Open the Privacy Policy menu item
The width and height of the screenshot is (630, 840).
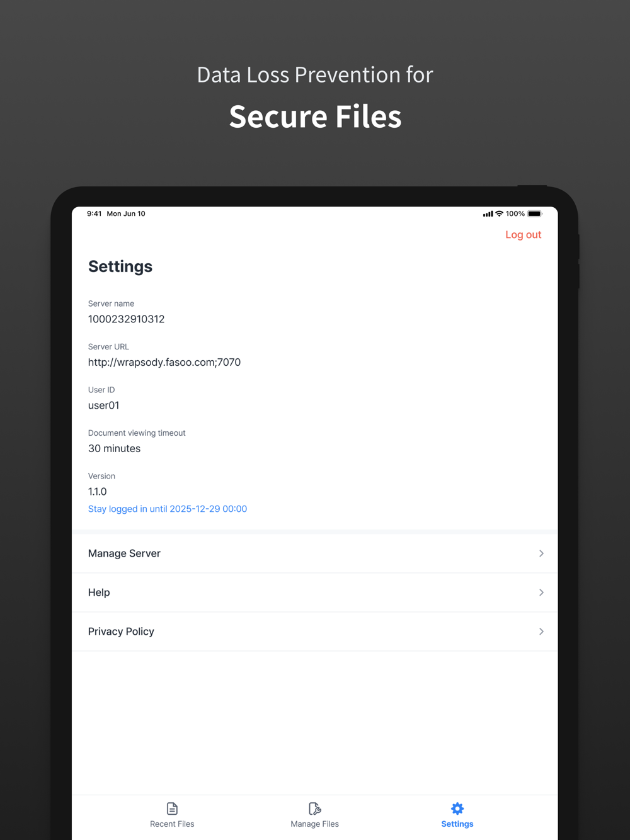(315, 632)
